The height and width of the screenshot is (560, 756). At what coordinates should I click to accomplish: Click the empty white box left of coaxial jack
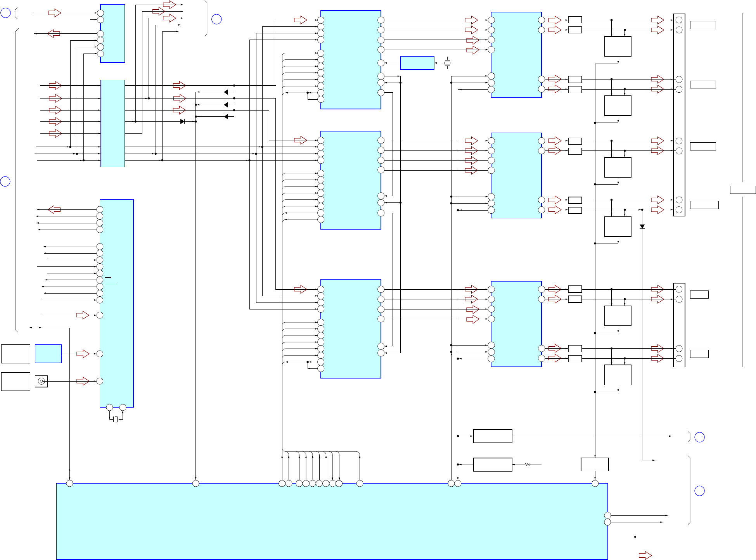coord(16,381)
